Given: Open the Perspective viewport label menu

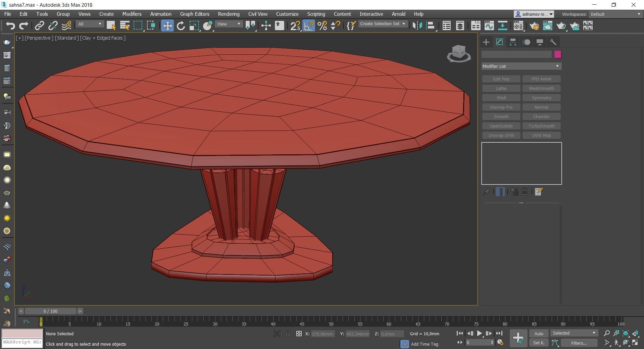Looking at the screenshot, I should click(39, 38).
